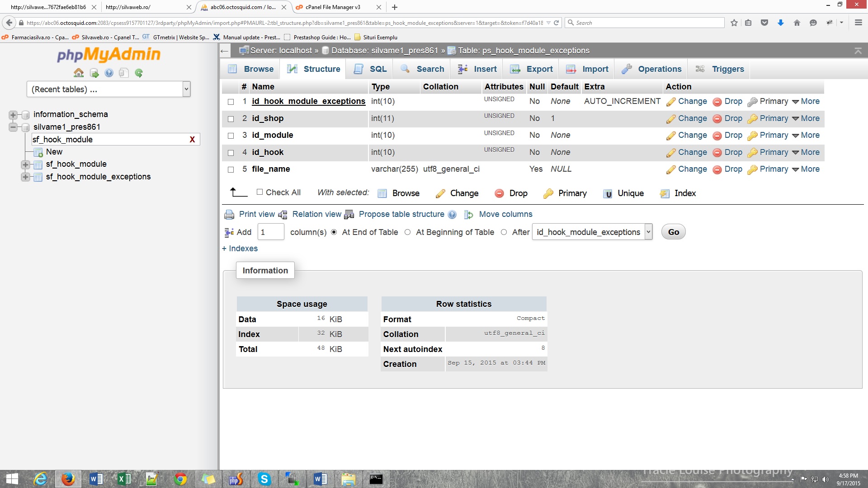Click the log out icon in sidebar
This screenshot has width=868, height=488.
pos(94,73)
